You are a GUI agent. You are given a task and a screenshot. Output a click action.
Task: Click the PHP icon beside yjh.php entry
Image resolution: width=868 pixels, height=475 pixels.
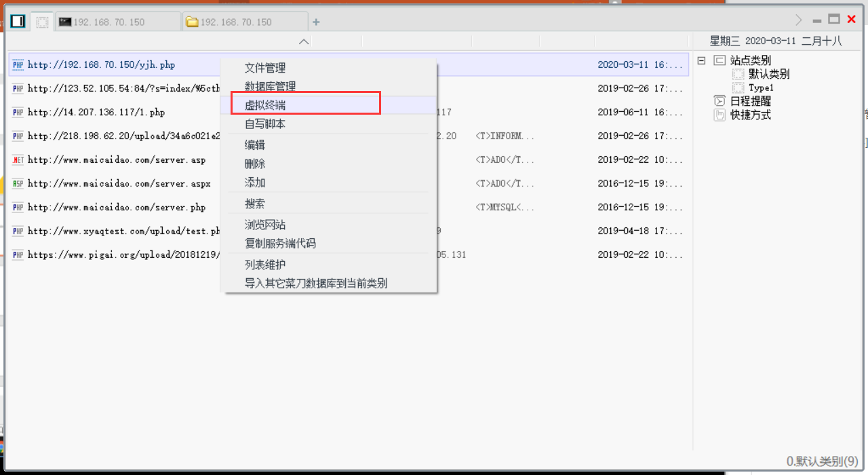(17, 64)
